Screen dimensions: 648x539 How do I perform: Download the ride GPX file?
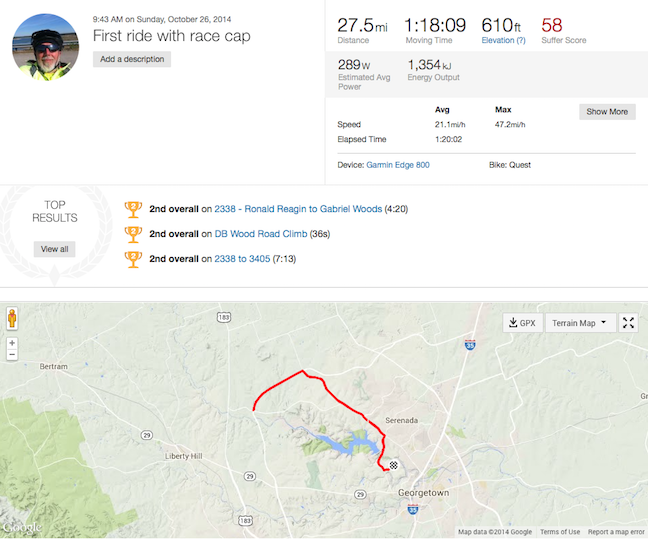point(523,323)
